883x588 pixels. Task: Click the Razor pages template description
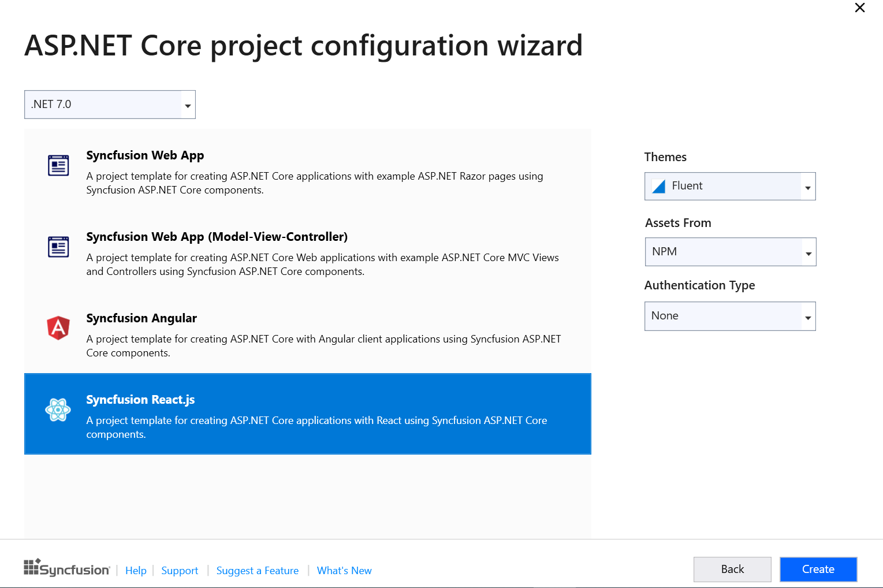[x=315, y=183]
